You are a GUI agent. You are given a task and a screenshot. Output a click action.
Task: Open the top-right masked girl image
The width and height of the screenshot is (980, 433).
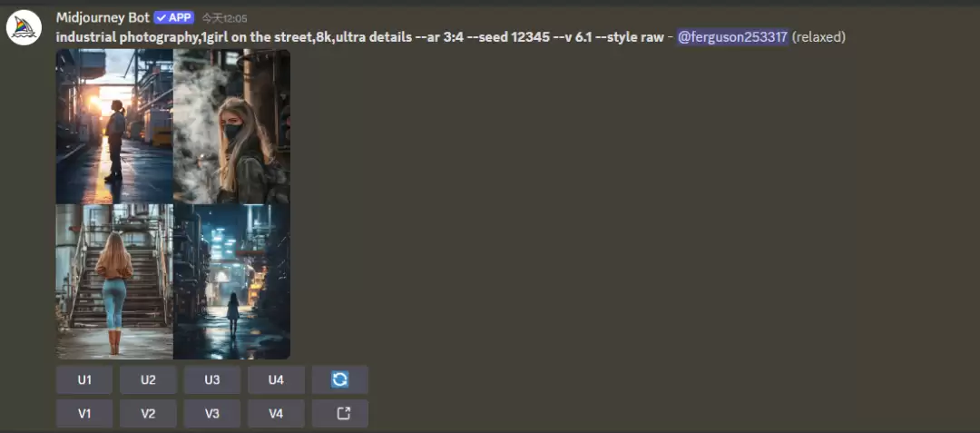click(231, 126)
